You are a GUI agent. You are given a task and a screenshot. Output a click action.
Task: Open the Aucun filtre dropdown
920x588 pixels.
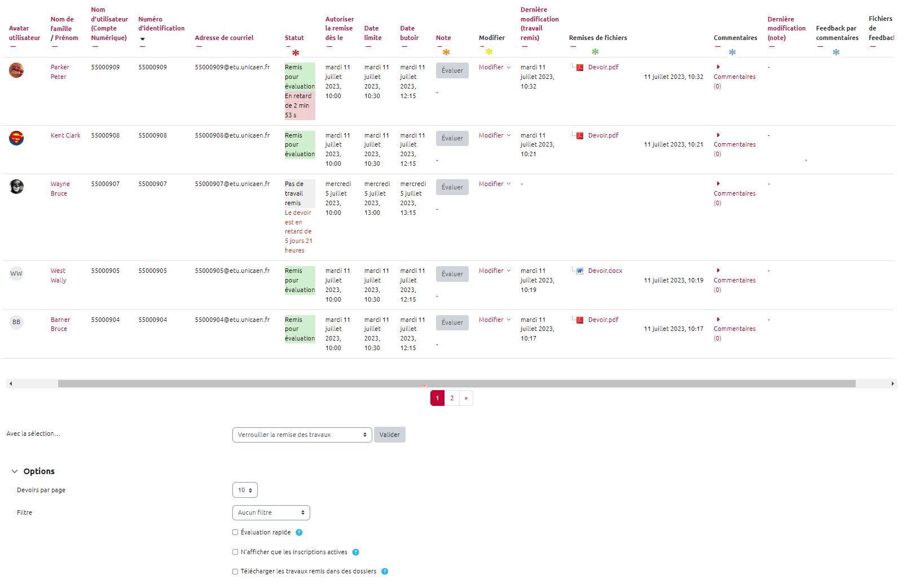[271, 513]
